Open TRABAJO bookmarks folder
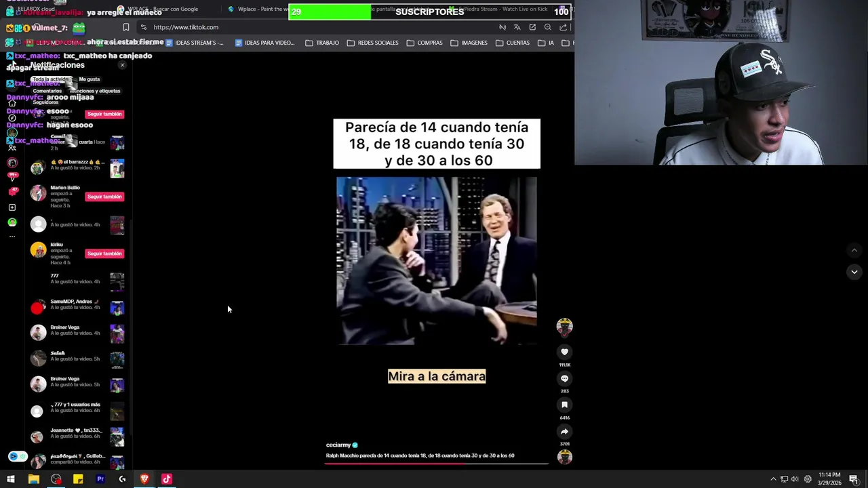The image size is (868, 488). coord(322,43)
